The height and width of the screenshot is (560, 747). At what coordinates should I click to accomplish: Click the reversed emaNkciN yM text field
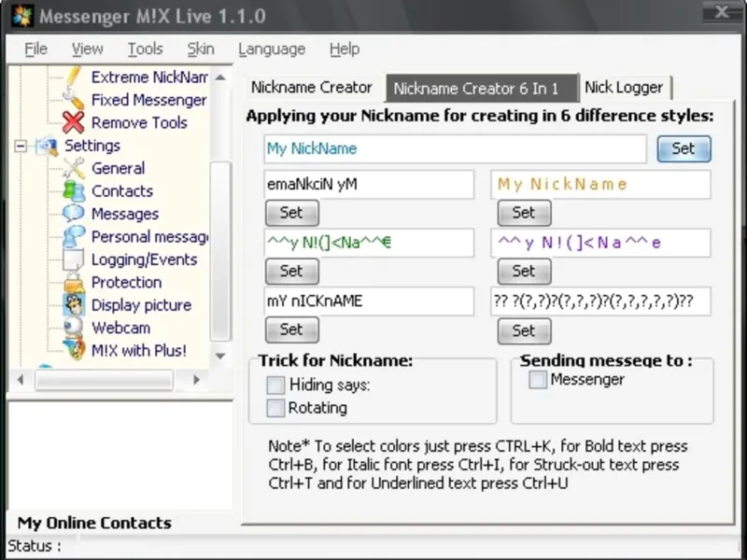pyautogui.click(x=369, y=184)
